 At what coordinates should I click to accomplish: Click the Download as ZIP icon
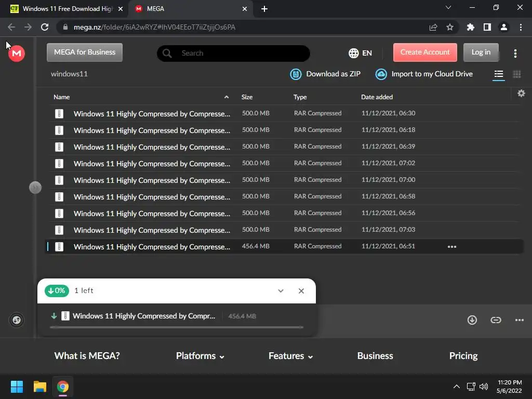pos(296,74)
